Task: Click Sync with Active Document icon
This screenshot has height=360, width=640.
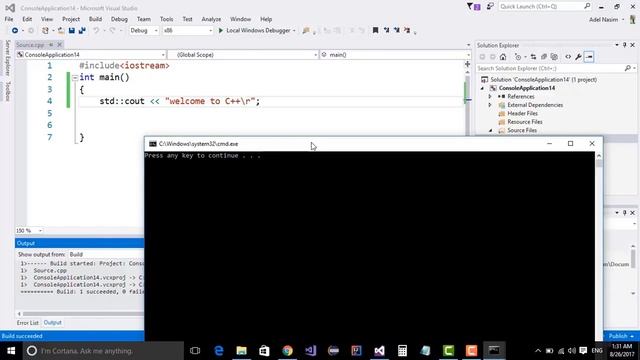Action: (x=533, y=57)
